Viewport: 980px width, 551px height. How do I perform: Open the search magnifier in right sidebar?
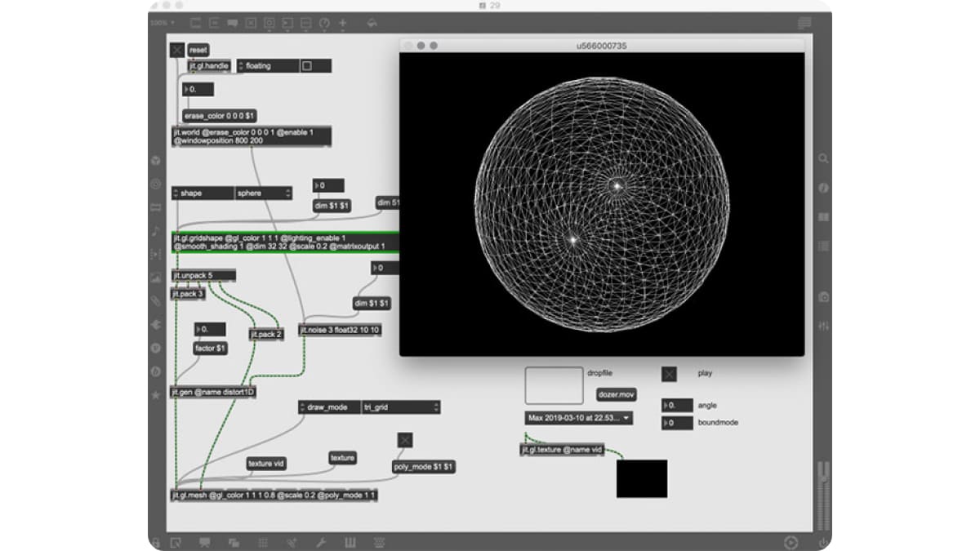[823, 159]
